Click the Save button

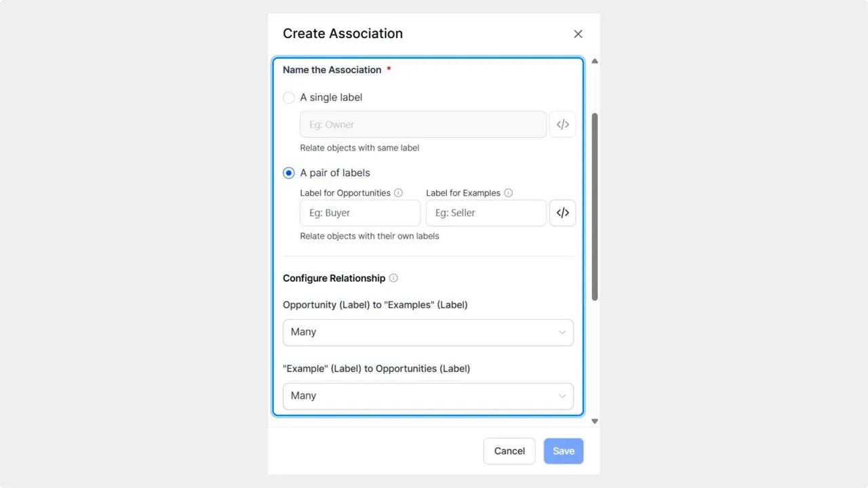tap(564, 451)
